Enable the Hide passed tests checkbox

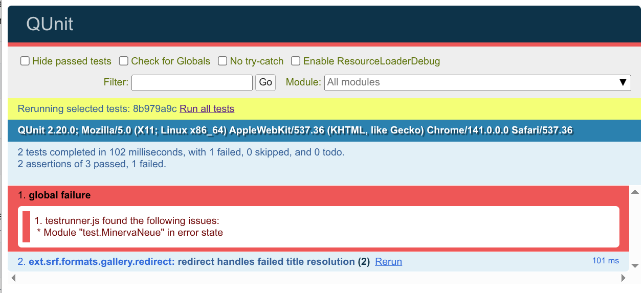click(25, 61)
